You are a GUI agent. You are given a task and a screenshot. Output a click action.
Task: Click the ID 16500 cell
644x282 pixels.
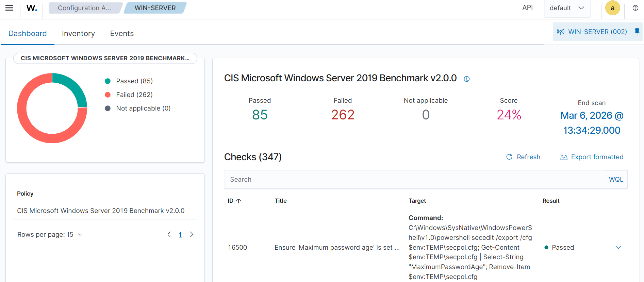coord(237,247)
